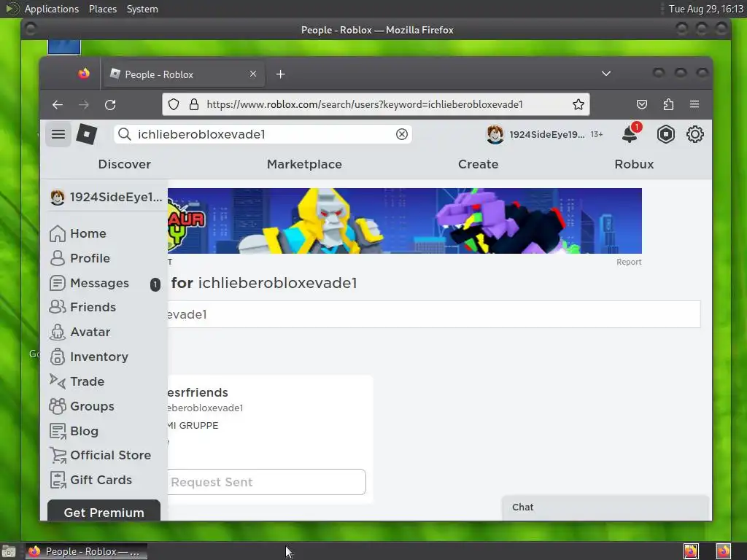Reload the current page
The width and height of the screenshot is (747, 560).
[110, 105]
